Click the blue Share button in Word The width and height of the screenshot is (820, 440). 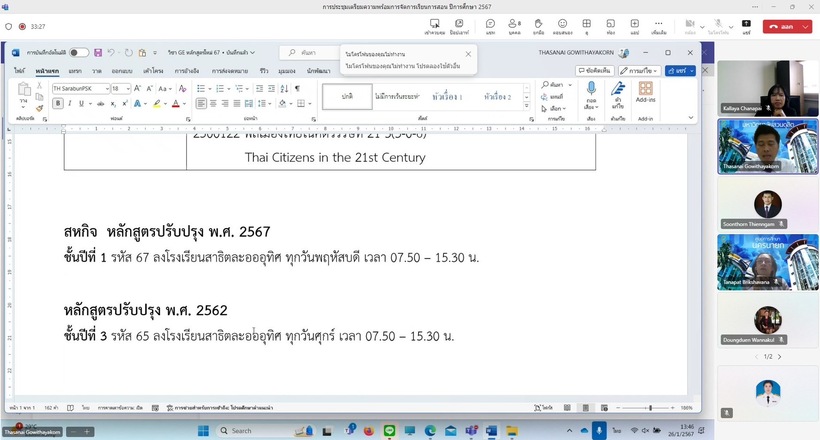(680, 71)
